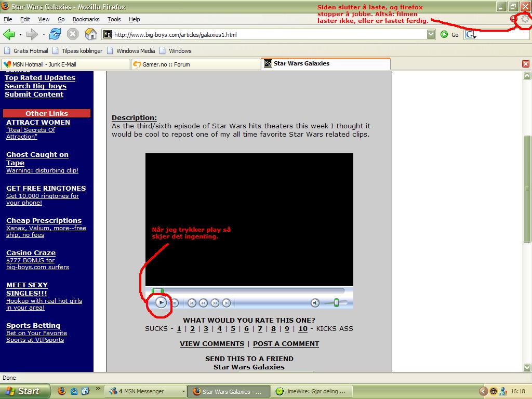
Task: Open the Bookmarks menu
Action: pos(86,19)
